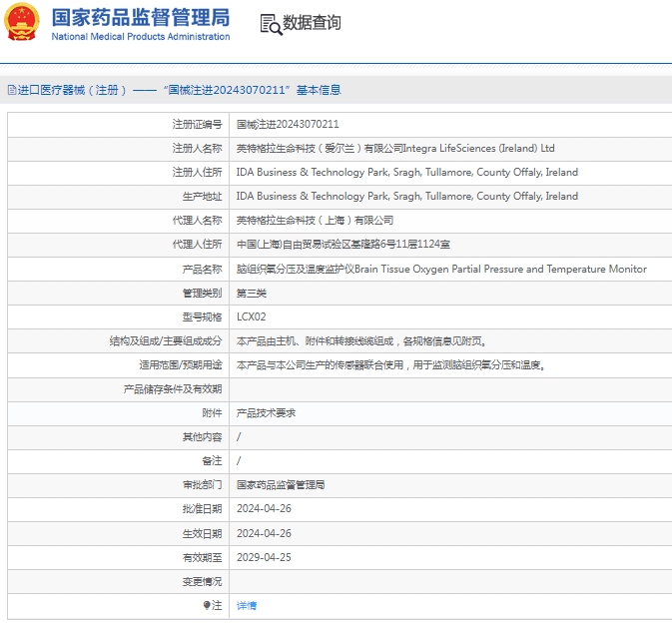The image size is (672, 626).
Task: Click the 数据查询 search document icon
Action: click(x=271, y=24)
